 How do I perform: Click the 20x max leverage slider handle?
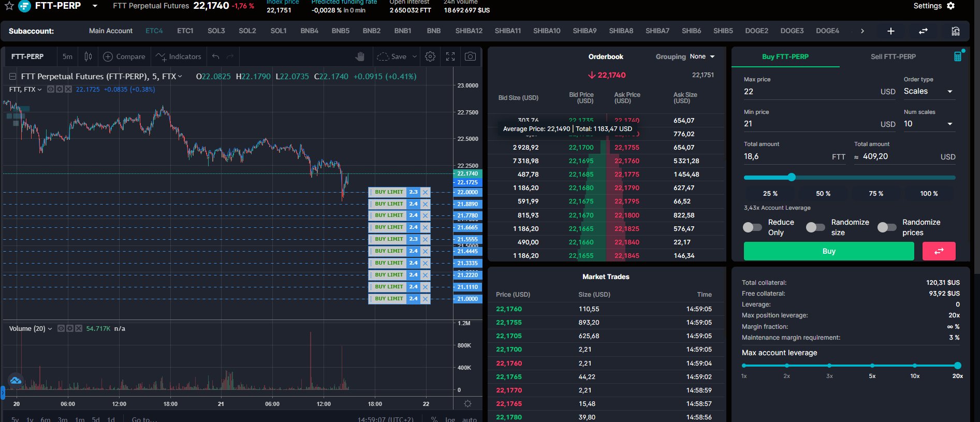pos(957,366)
